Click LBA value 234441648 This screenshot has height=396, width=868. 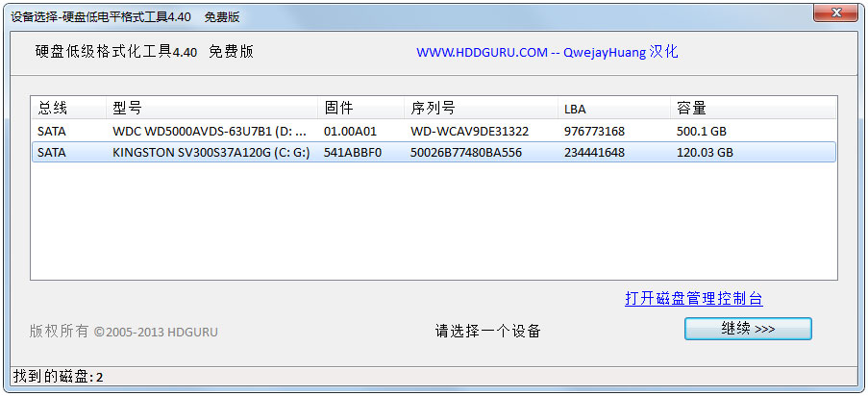point(595,152)
